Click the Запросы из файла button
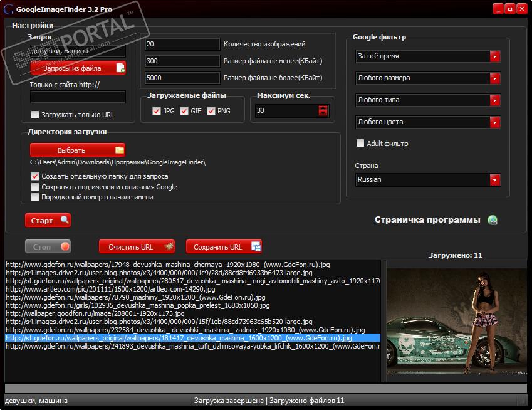 [78, 68]
